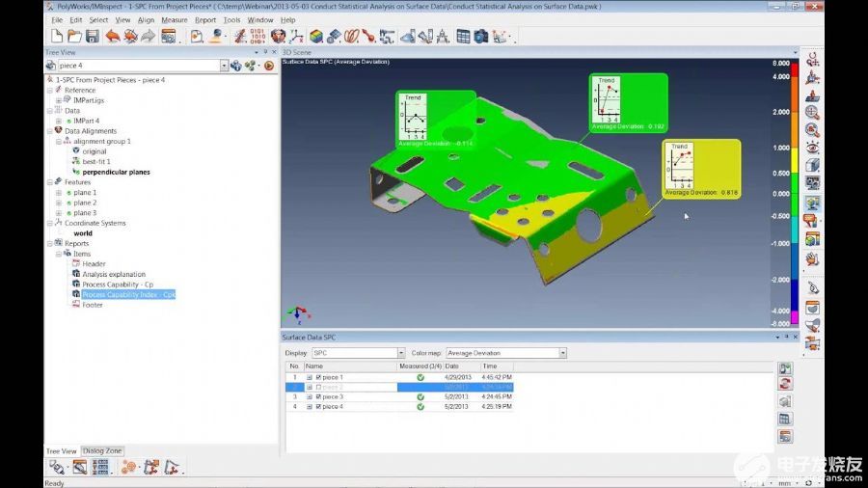Screen dimensions: 868x488
Task: Click the XYZ coordinate axes toolbar icon
Action: [x=297, y=37]
